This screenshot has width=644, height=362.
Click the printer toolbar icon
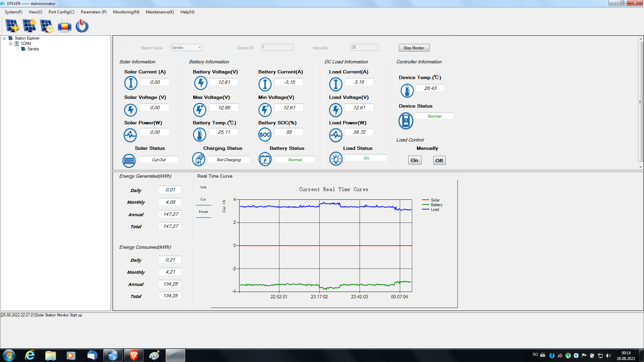tap(64, 26)
